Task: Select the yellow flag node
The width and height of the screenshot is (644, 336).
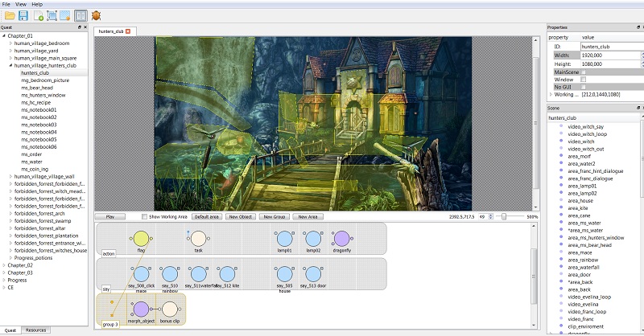Action: 141,239
